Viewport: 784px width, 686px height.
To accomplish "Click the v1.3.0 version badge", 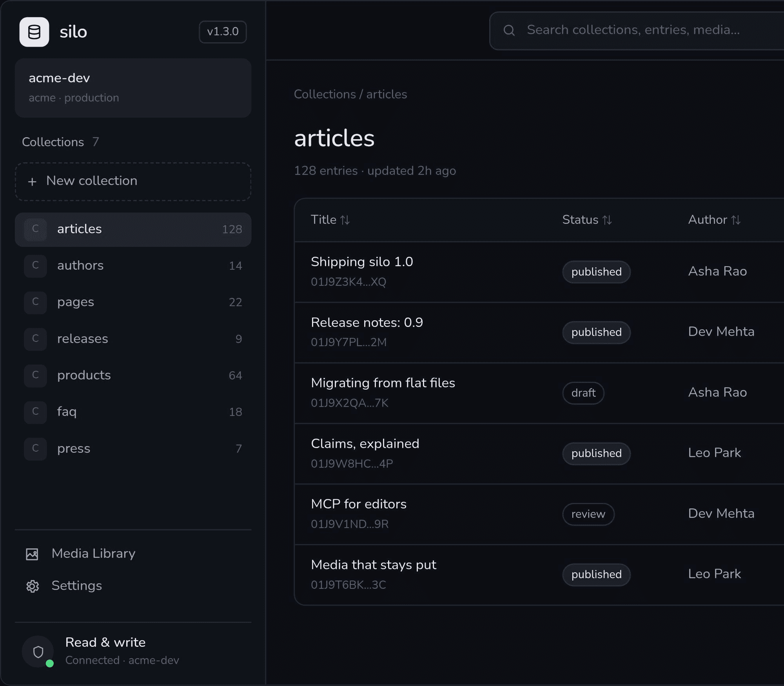I will tap(223, 32).
